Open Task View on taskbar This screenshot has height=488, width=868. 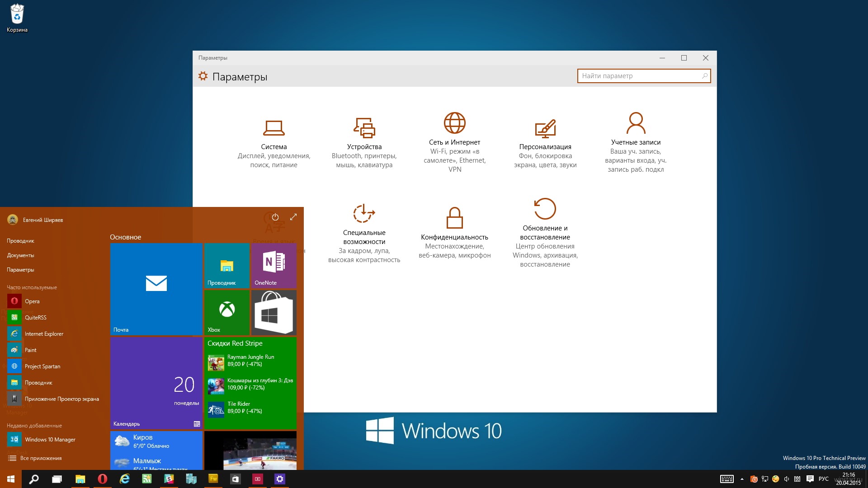(x=57, y=479)
